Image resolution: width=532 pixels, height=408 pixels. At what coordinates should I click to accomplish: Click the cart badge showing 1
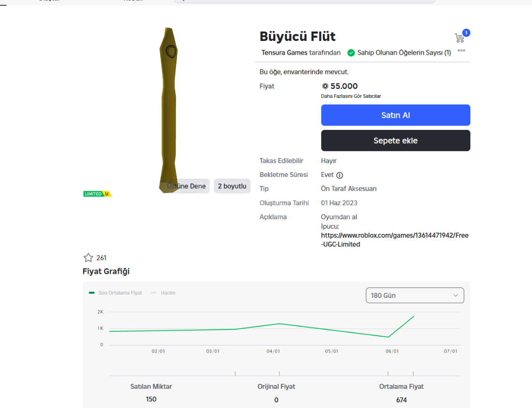(466, 32)
